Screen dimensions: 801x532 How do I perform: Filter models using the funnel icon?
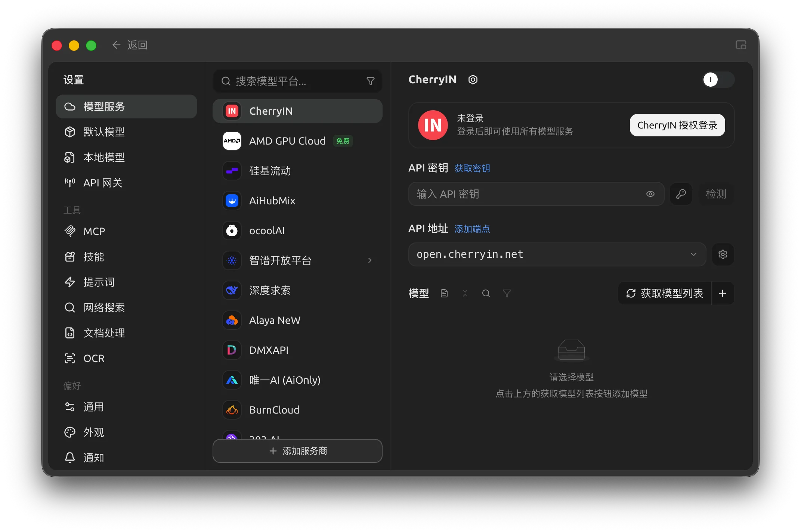[507, 293]
